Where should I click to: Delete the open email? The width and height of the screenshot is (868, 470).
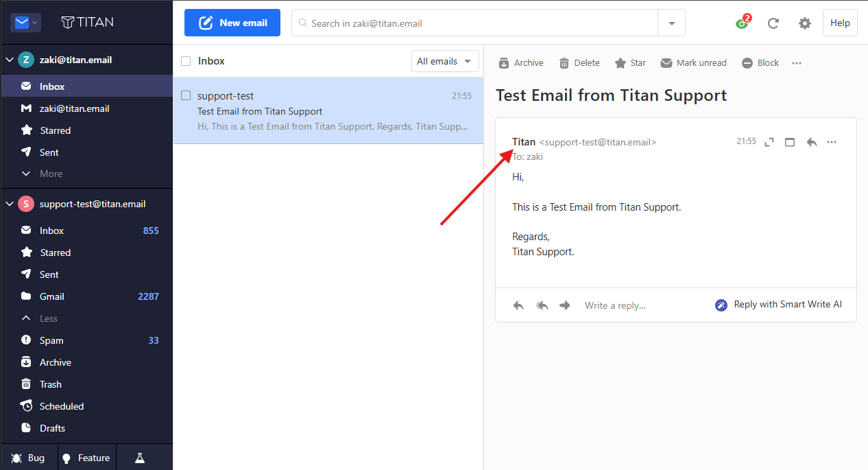tap(579, 63)
